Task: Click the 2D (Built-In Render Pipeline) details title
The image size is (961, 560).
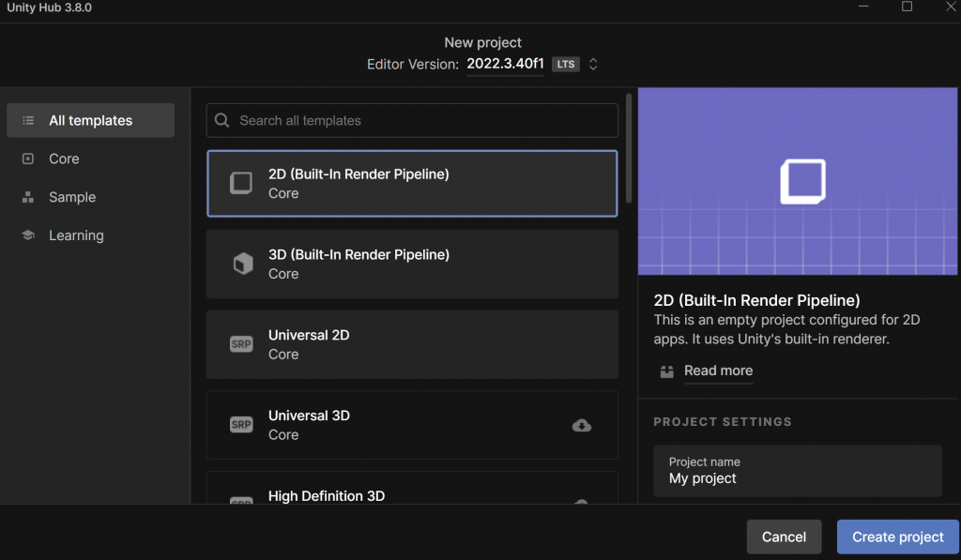Action: coord(757,300)
